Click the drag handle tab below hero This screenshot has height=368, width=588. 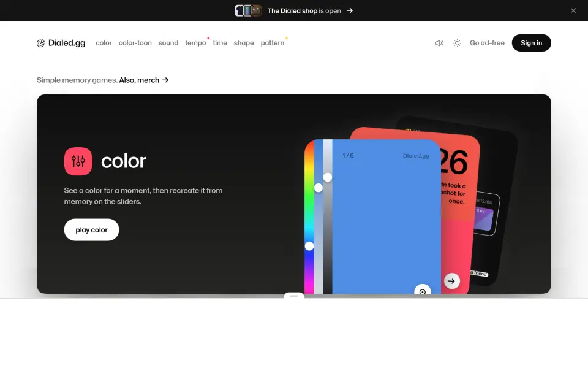294,296
